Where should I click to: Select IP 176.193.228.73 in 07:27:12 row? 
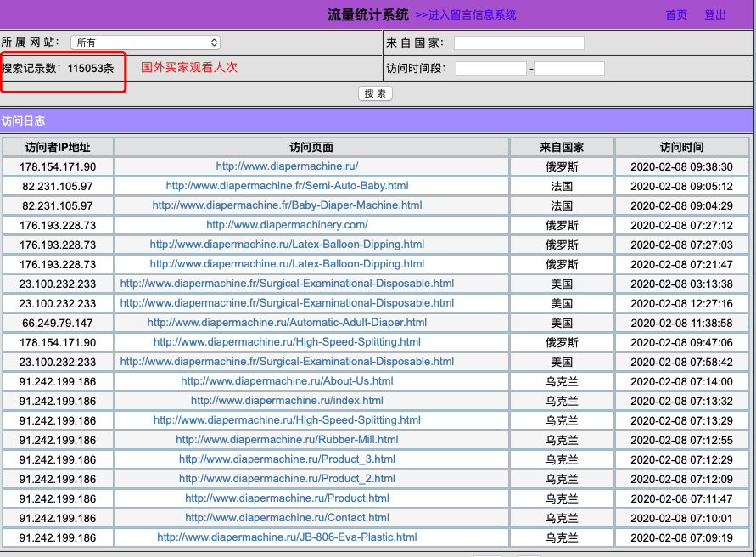[58, 225]
